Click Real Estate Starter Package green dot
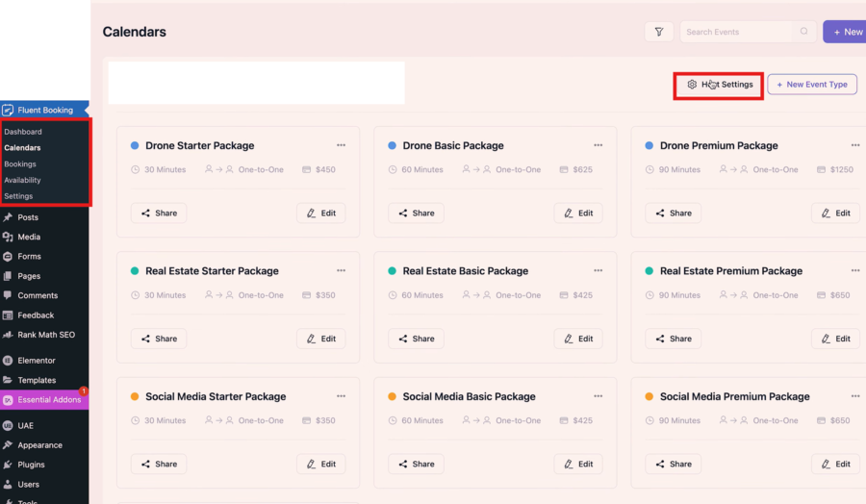This screenshot has width=866, height=504. 134,270
